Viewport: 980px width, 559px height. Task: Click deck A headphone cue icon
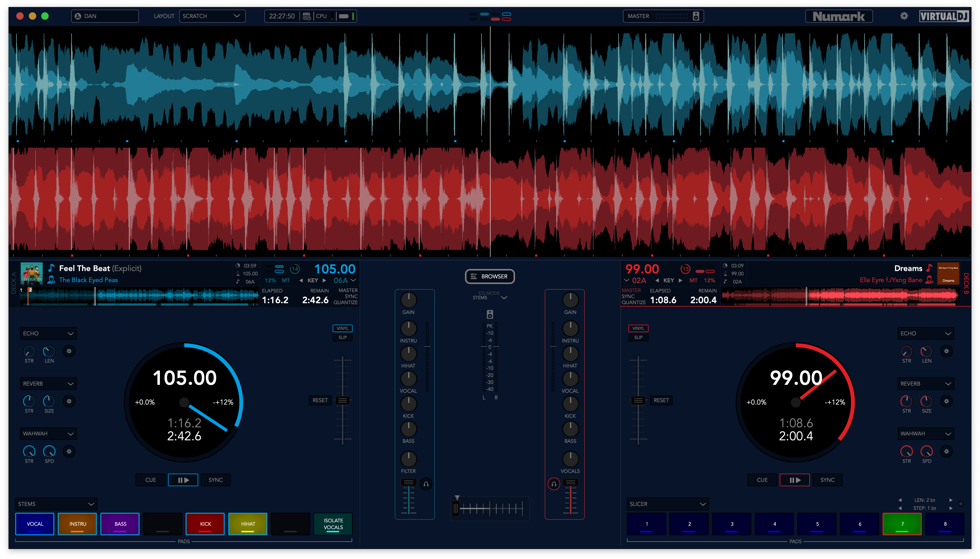pos(426,484)
